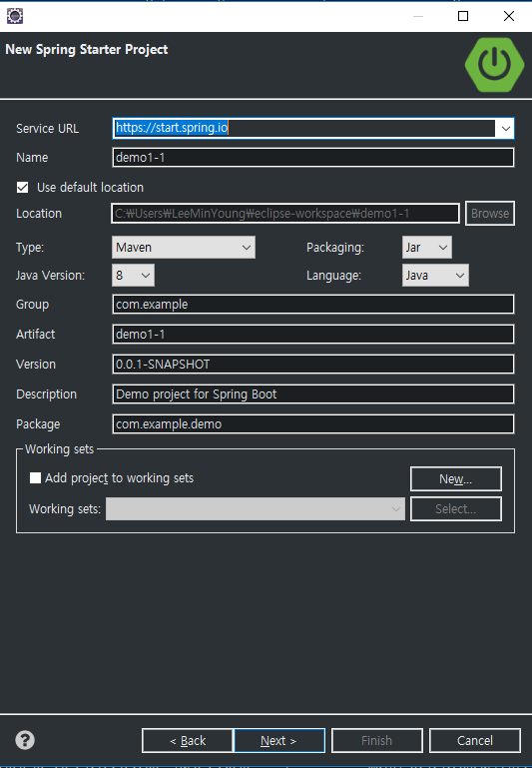The height and width of the screenshot is (768, 532).
Task: Close the wizard window with X
Action: point(509,16)
